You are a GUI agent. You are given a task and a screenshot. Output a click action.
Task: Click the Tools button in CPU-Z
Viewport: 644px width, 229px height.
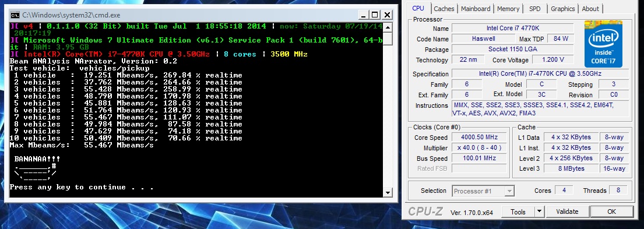coord(518,212)
